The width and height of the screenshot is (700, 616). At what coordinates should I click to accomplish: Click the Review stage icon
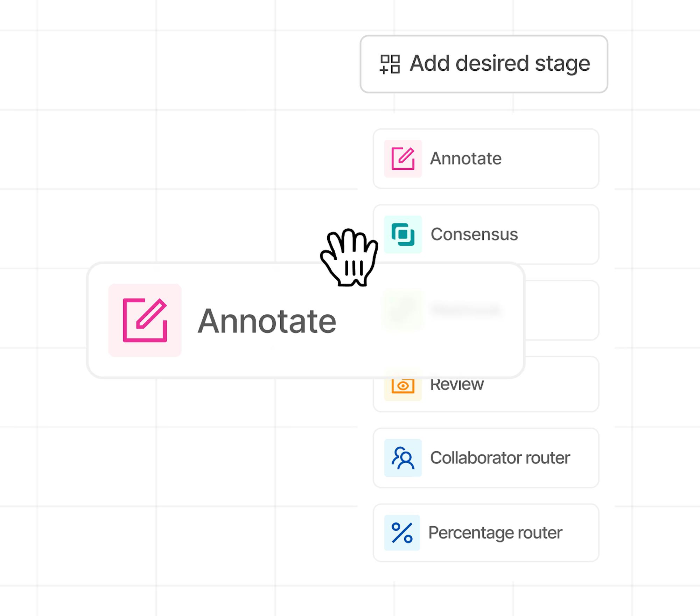click(x=402, y=383)
